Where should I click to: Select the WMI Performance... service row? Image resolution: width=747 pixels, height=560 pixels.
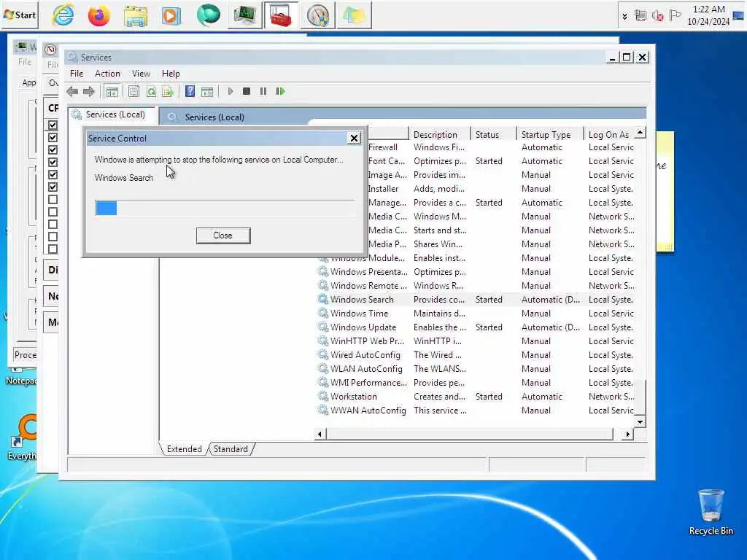click(x=476, y=382)
